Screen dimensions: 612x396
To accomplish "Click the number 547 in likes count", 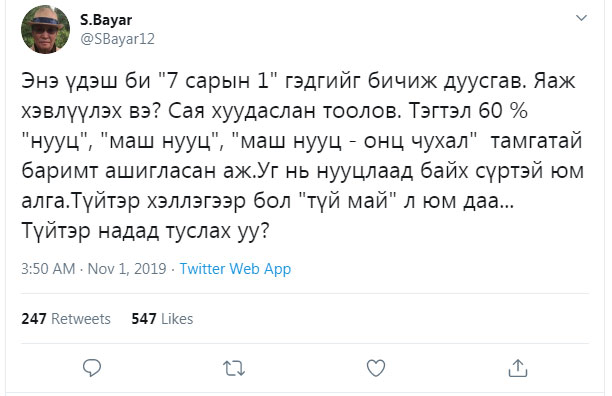I will 144,319.
